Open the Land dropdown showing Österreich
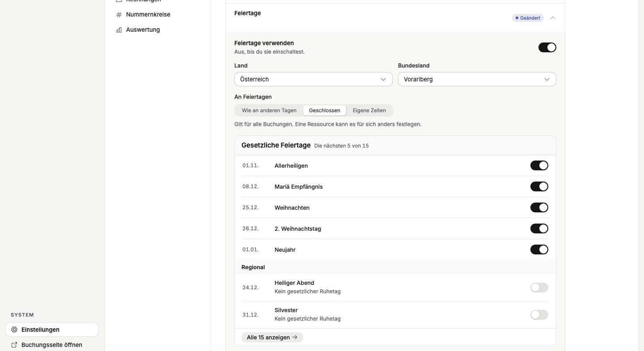This screenshot has width=644, height=351. pyautogui.click(x=314, y=79)
